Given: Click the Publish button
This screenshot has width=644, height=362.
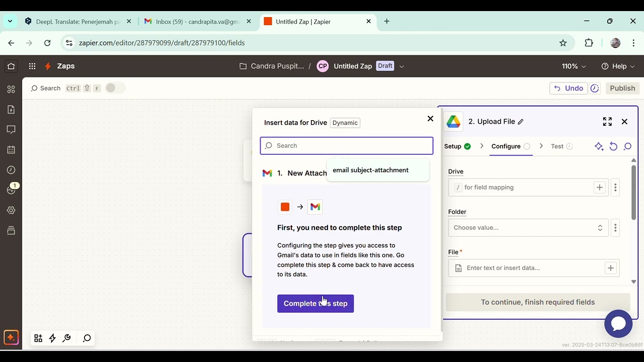Looking at the screenshot, I should [x=622, y=88].
